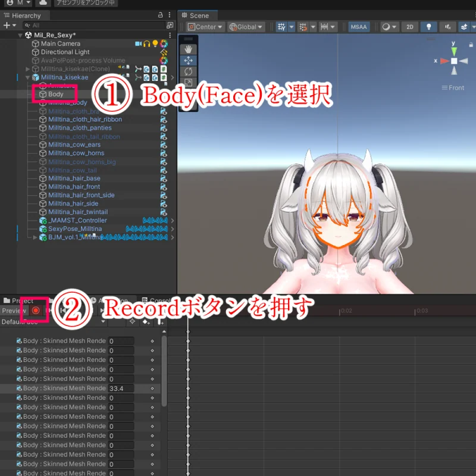Select the Hand tool in Scene overlay
The width and height of the screenshot is (476, 476).
coord(188,49)
